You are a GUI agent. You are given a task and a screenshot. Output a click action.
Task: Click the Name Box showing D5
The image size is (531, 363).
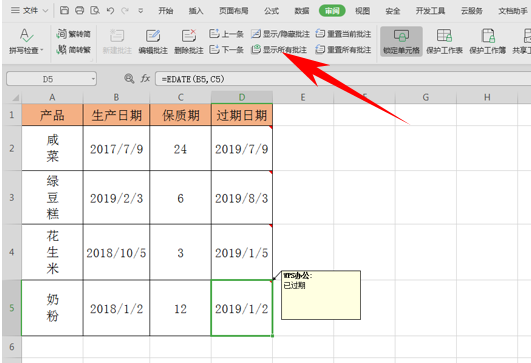[x=48, y=79]
